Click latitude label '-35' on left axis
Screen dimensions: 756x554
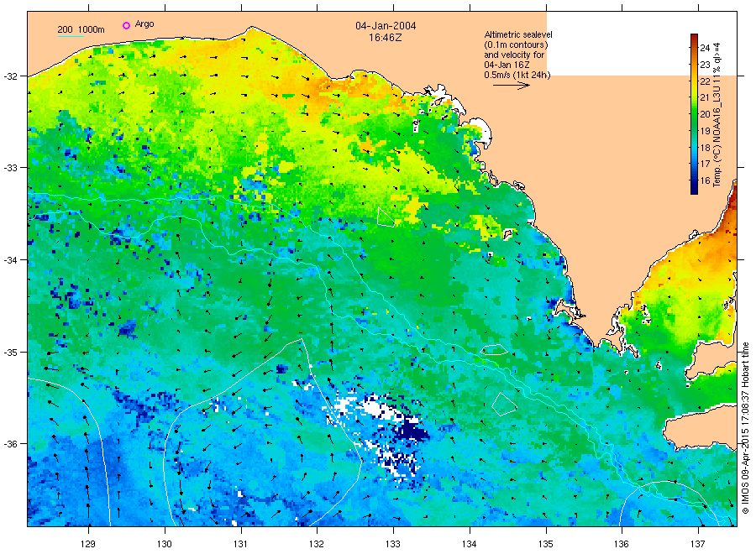point(11,353)
